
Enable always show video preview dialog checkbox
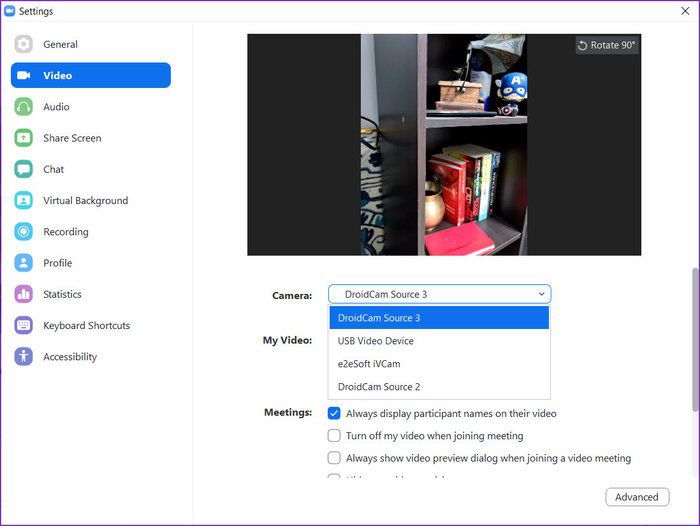(x=334, y=458)
